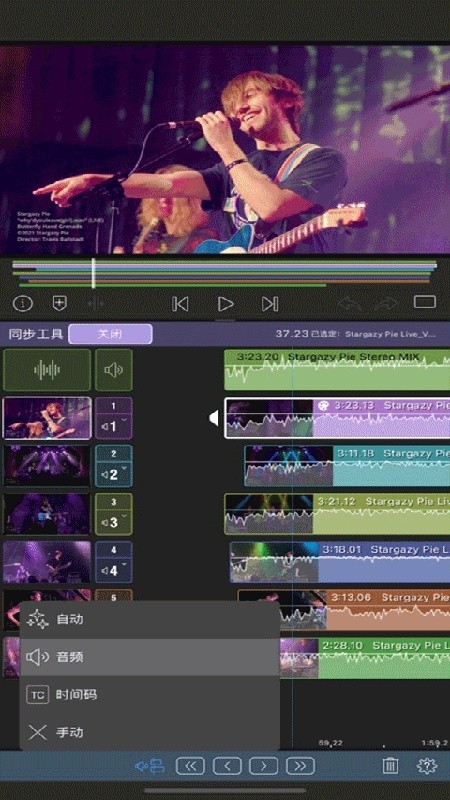
Task: Open the audio source dropdown for angle 1
Action: [x=114, y=427]
